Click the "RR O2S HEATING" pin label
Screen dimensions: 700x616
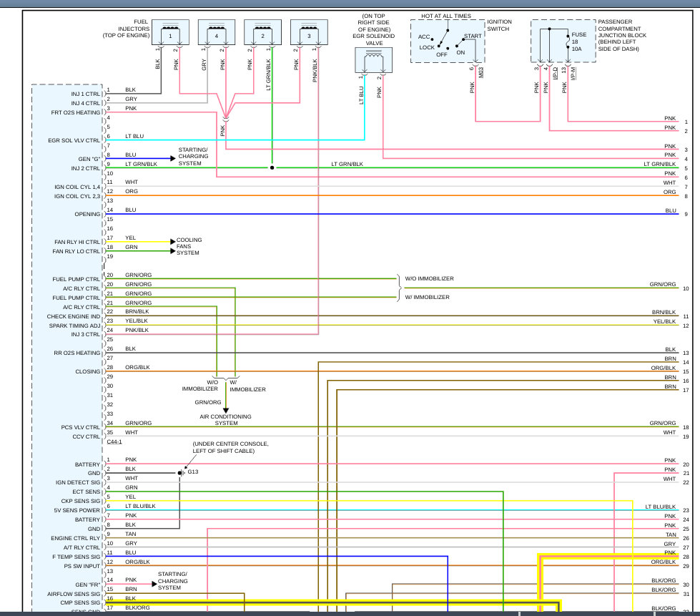(x=77, y=353)
